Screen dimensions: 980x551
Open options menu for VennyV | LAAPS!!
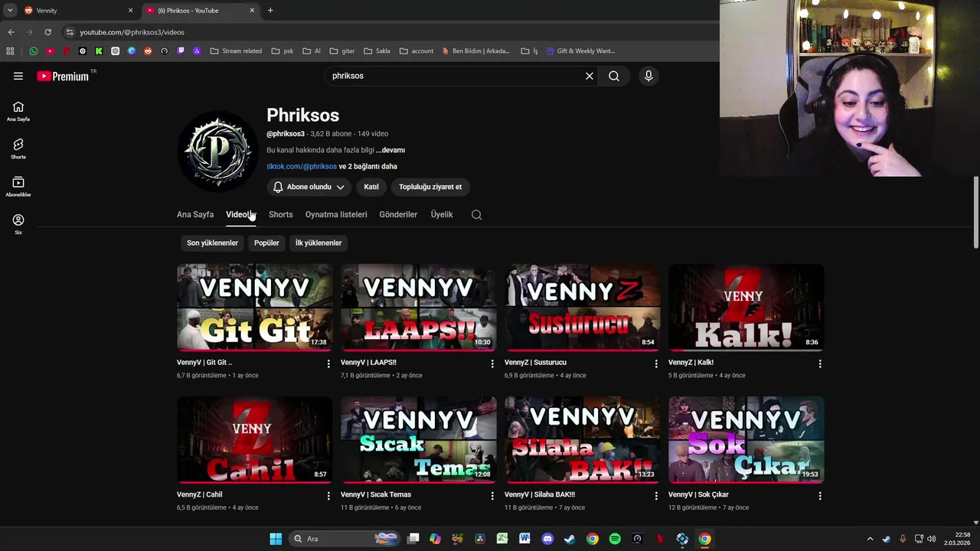(x=492, y=364)
